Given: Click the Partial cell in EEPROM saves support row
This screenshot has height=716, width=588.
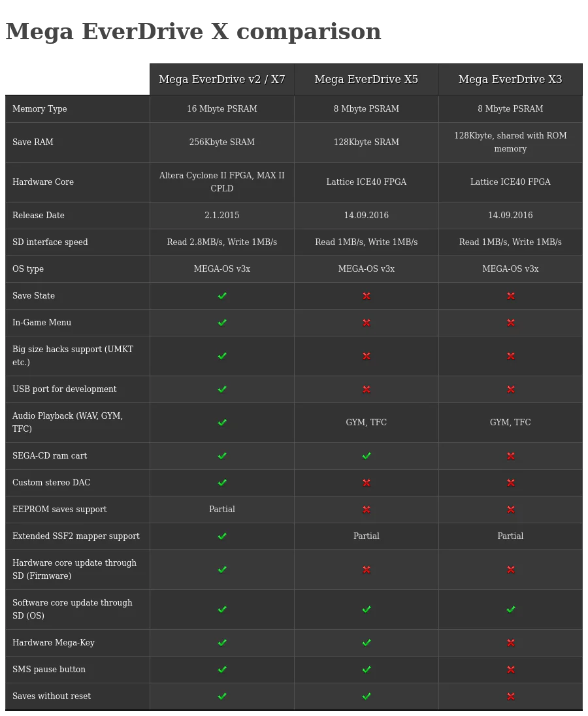Looking at the screenshot, I should click(x=222, y=510).
